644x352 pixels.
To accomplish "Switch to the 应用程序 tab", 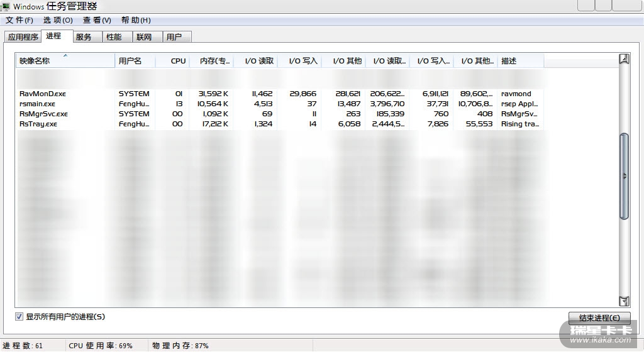I will [x=23, y=37].
